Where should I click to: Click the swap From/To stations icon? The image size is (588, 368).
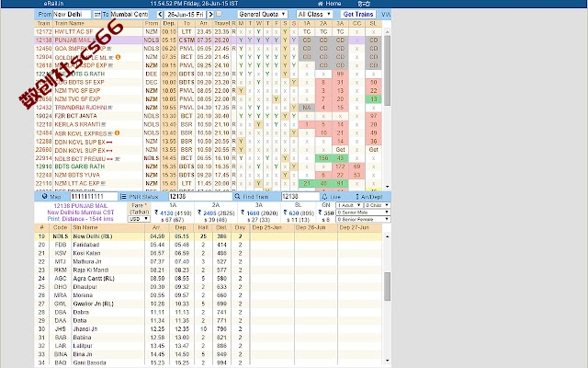coord(97,15)
